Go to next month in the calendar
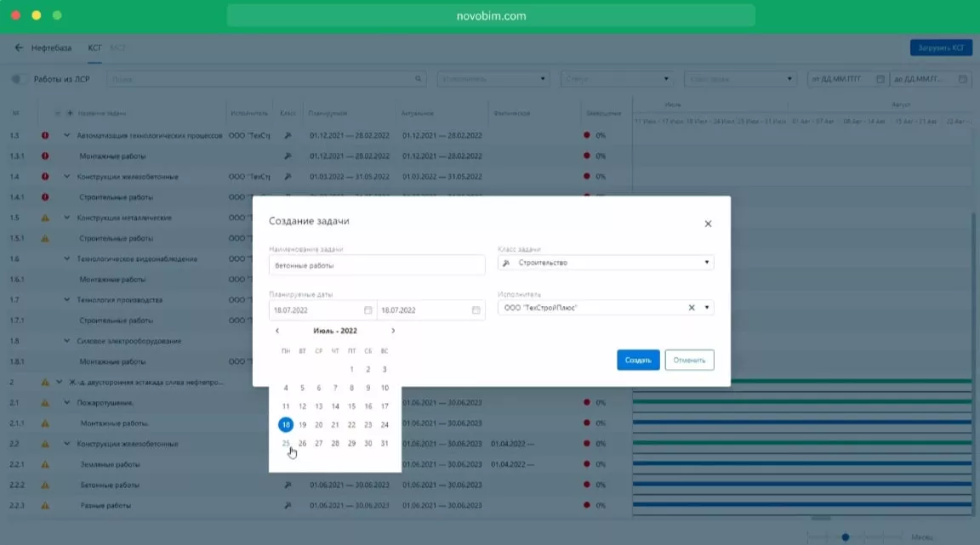 click(392, 331)
